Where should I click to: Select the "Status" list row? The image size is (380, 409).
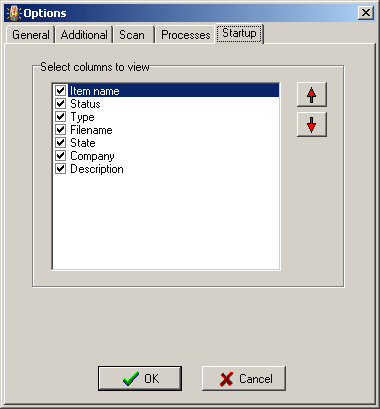tap(166, 104)
